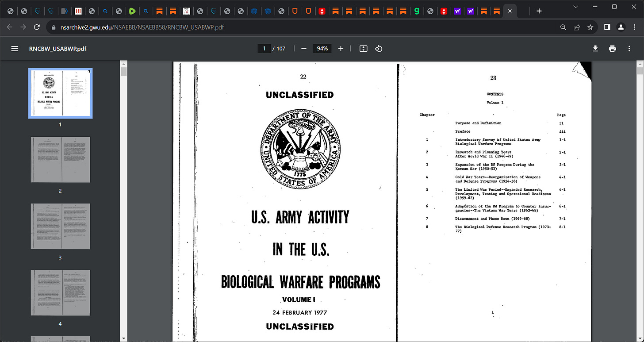Click the nsarchive2.gwu.edu address bar URL

(x=142, y=27)
